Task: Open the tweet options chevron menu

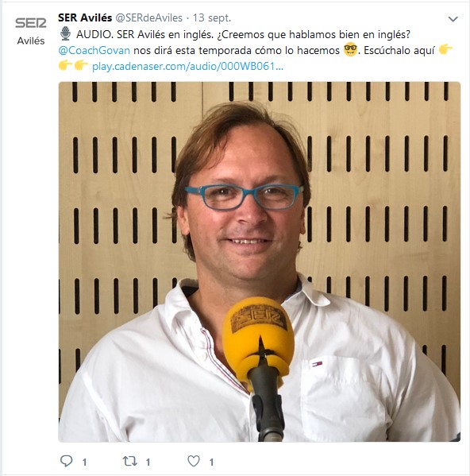Action: click(453, 19)
